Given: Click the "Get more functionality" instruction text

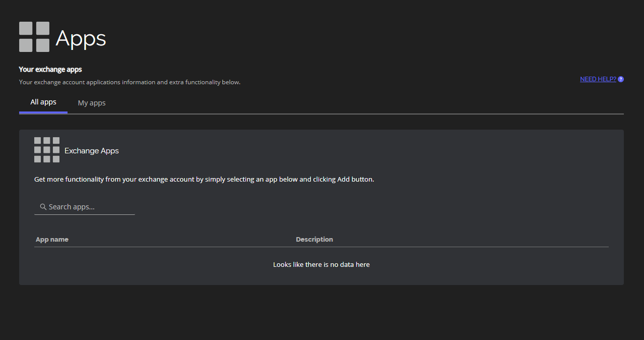Looking at the screenshot, I should point(204,179).
